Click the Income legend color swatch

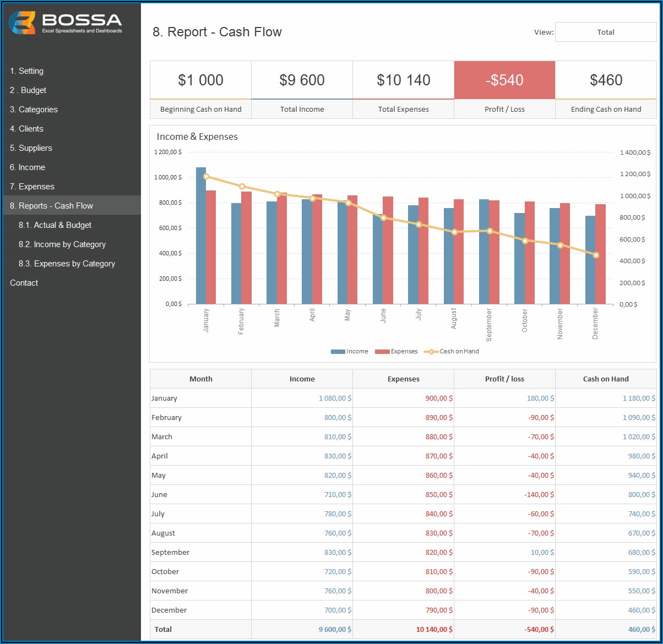click(x=338, y=352)
